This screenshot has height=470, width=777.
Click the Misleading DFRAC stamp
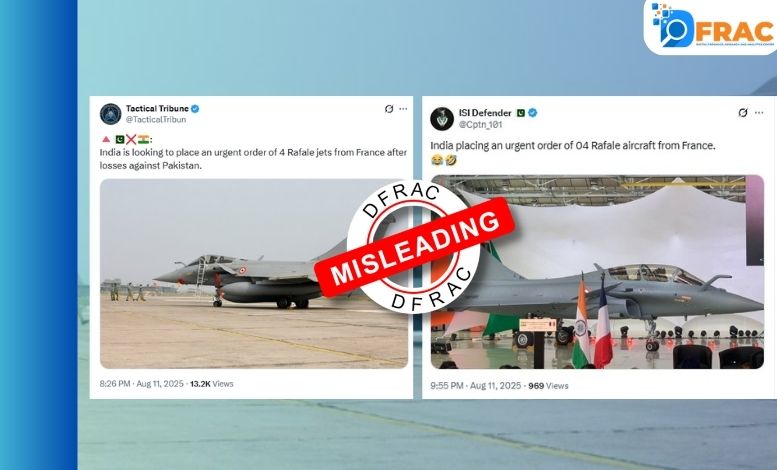[x=414, y=247]
